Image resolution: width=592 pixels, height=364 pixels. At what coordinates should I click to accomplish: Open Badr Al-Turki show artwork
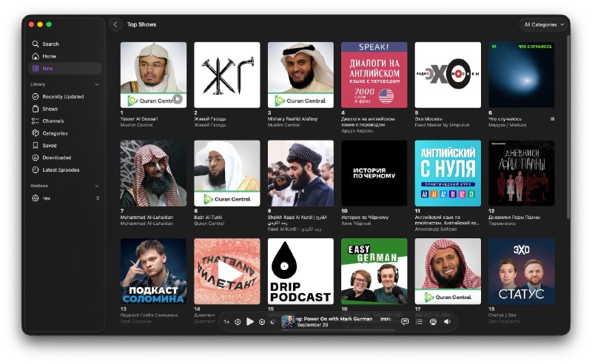(x=227, y=173)
